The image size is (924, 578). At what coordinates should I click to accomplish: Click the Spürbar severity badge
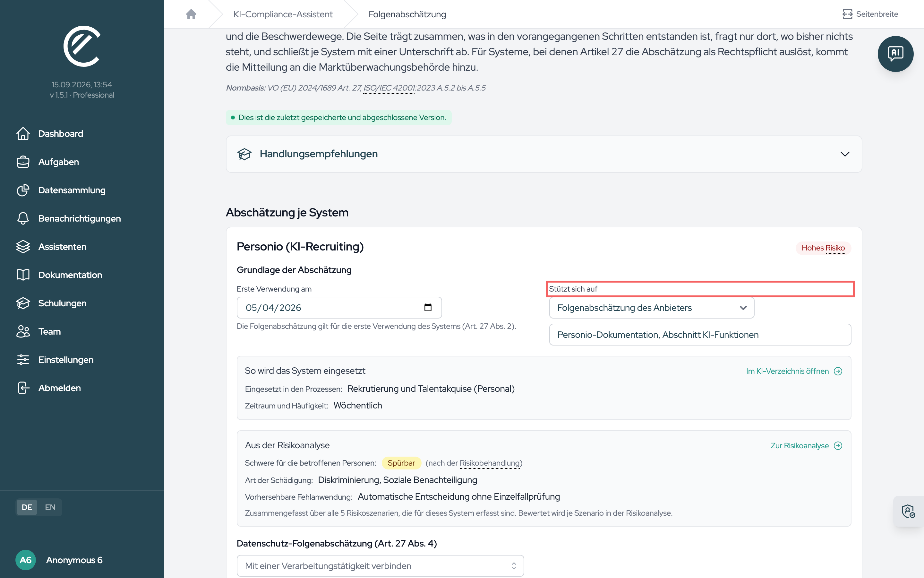[x=401, y=463]
